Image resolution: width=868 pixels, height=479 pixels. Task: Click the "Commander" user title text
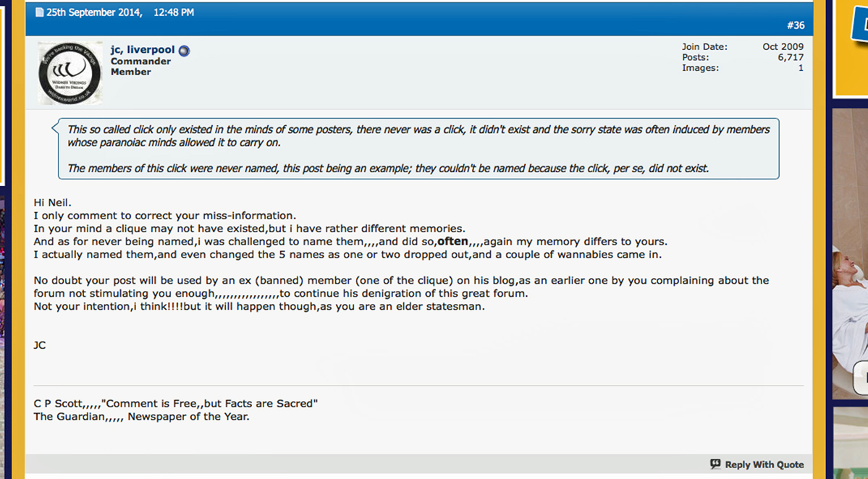(x=140, y=62)
